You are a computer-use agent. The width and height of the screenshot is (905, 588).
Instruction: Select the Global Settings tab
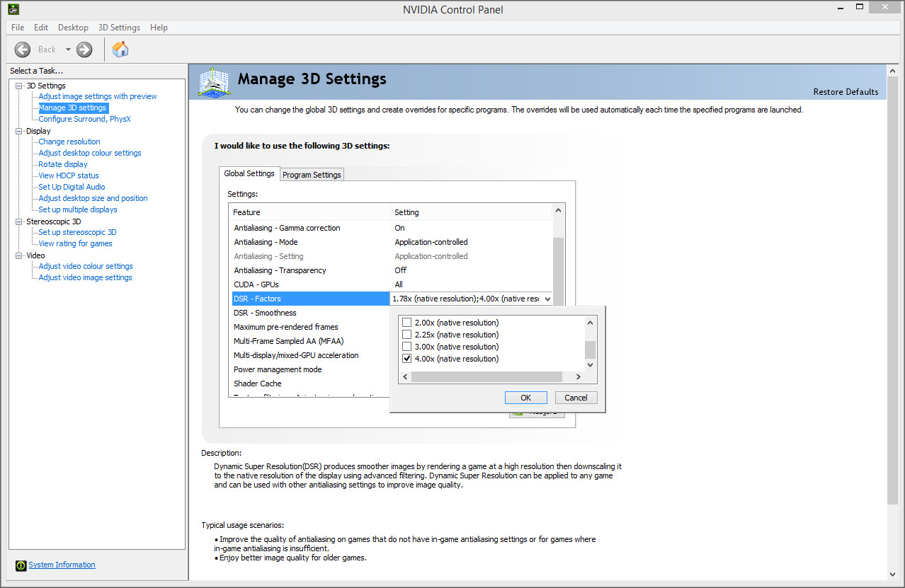click(249, 173)
